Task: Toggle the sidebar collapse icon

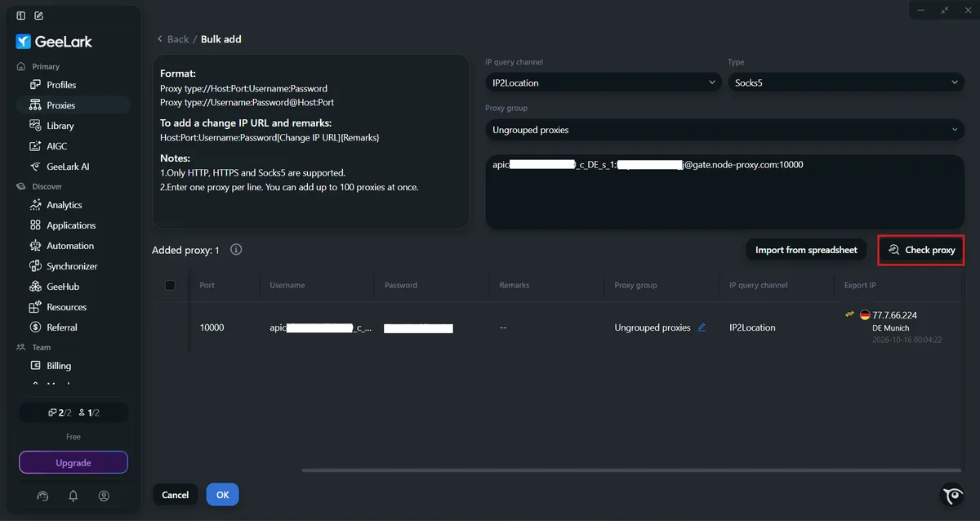Action: coord(20,16)
